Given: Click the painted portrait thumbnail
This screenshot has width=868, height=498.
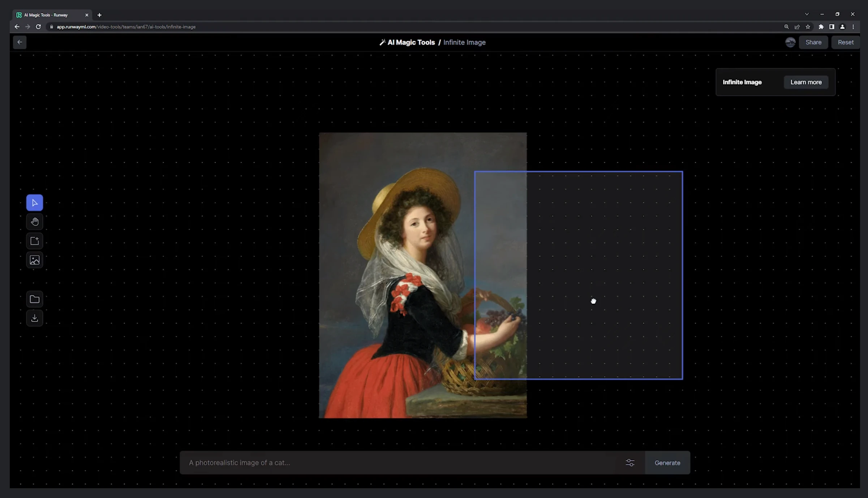Looking at the screenshot, I should pos(423,275).
